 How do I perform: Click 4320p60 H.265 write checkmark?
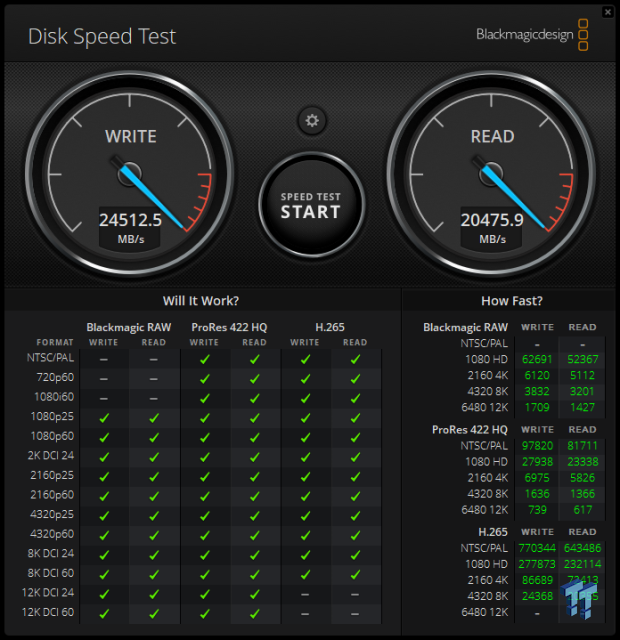pyautogui.click(x=305, y=535)
